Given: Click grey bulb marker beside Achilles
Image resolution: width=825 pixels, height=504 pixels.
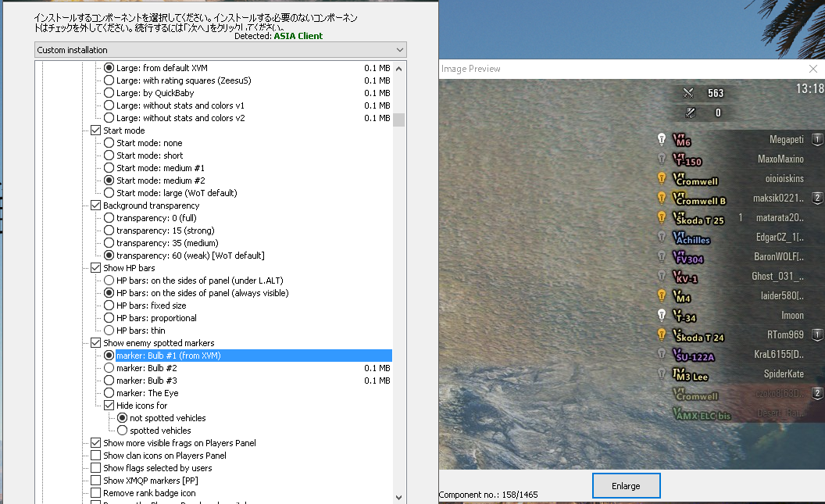Looking at the screenshot, I should pos(662,237).
